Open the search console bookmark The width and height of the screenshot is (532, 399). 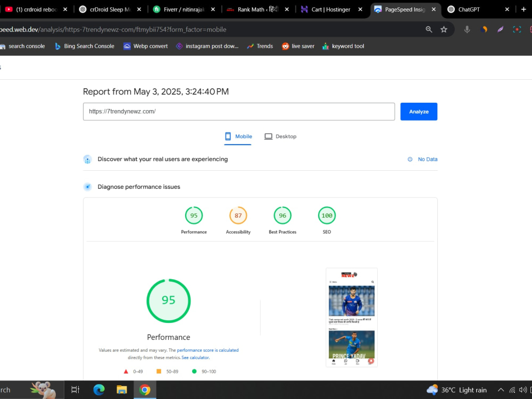[23, 46]
